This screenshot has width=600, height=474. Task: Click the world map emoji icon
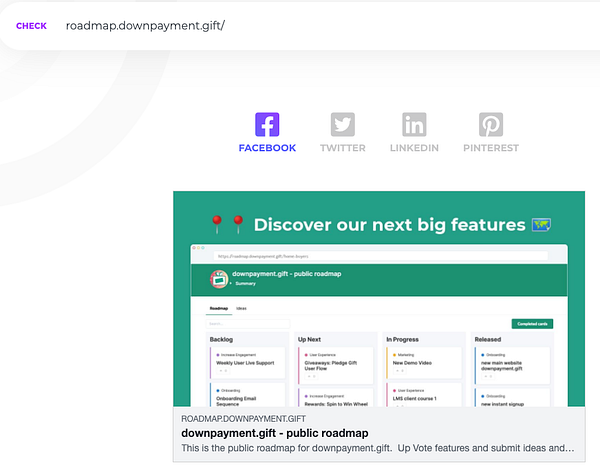tap(541, 225)
